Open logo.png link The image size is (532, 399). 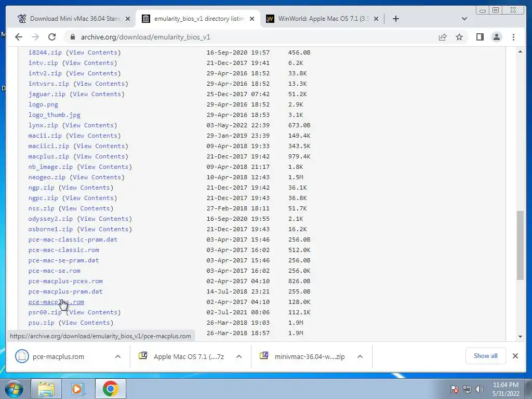(x=43, y=104)
